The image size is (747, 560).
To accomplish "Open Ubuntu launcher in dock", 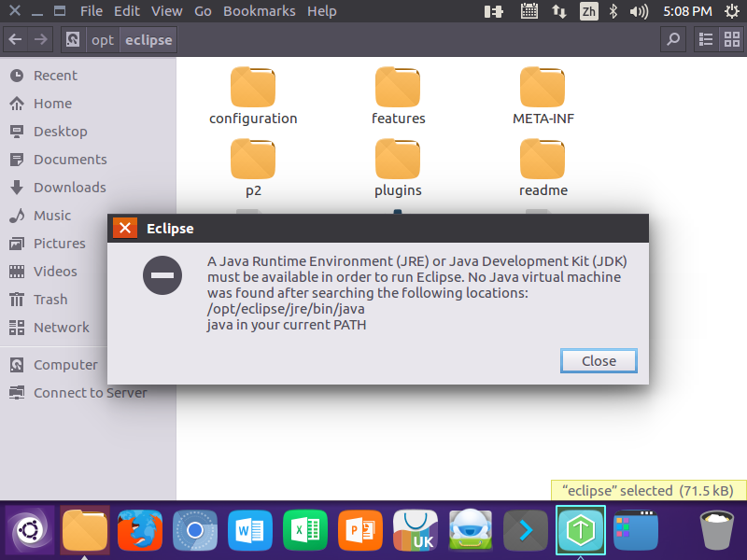I will [30, 530].
